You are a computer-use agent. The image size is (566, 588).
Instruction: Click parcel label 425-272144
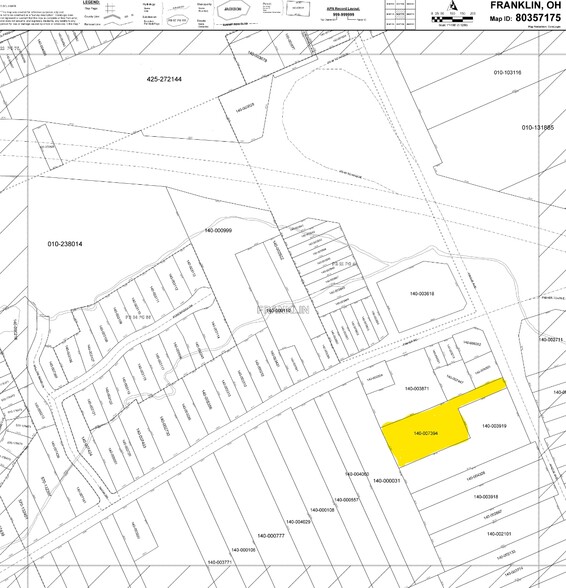[x=164, y=80]
